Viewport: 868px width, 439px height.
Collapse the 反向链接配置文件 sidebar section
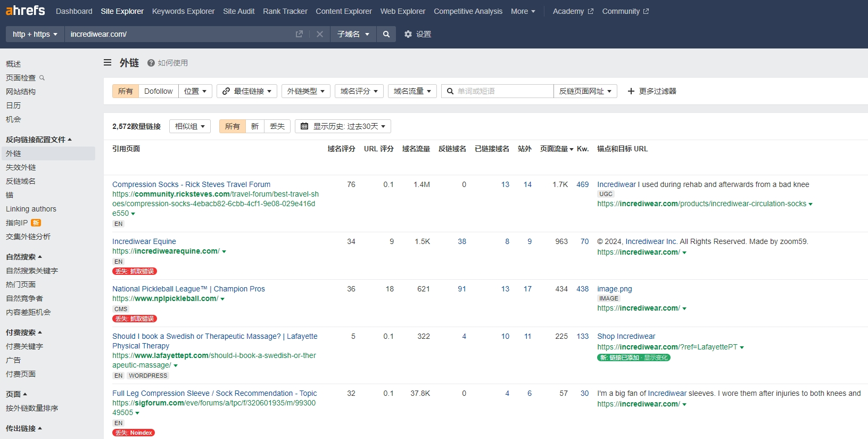click(39, 140)
